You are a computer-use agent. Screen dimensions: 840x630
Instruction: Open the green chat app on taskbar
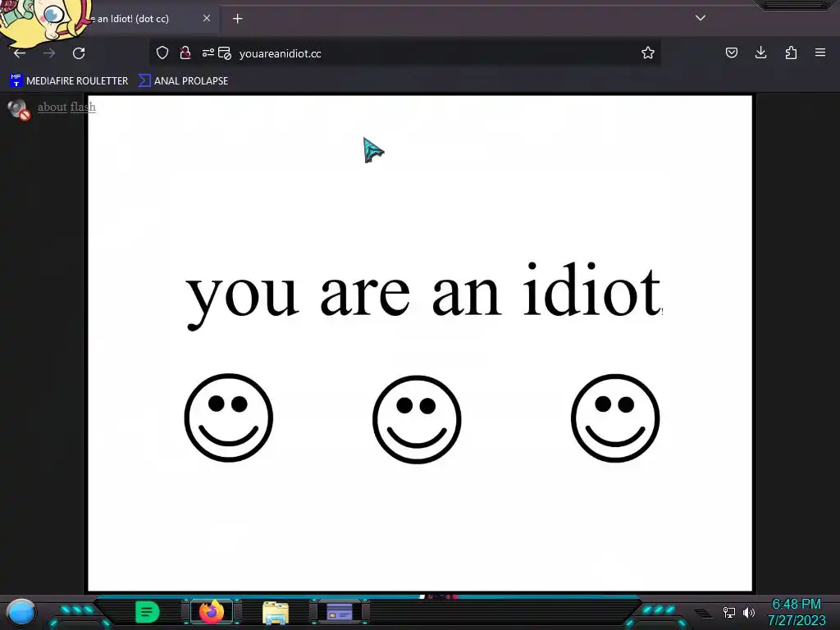(x=147, y=612)
